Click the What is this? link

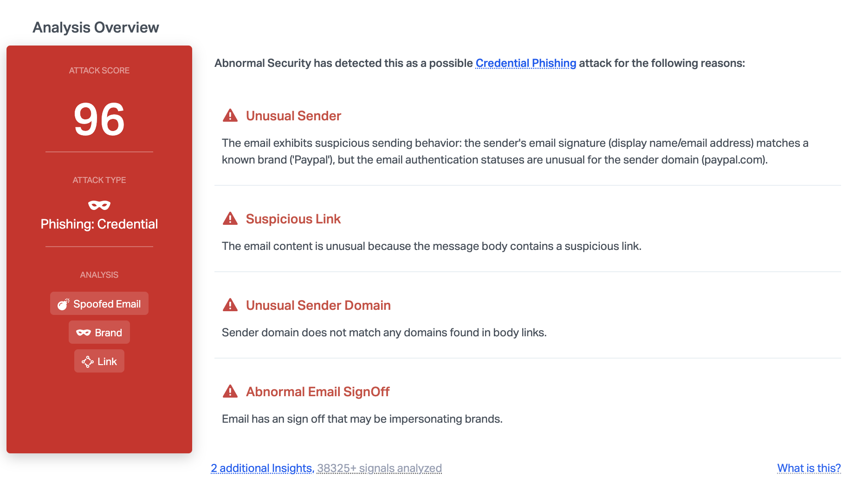tap(809, 468)
